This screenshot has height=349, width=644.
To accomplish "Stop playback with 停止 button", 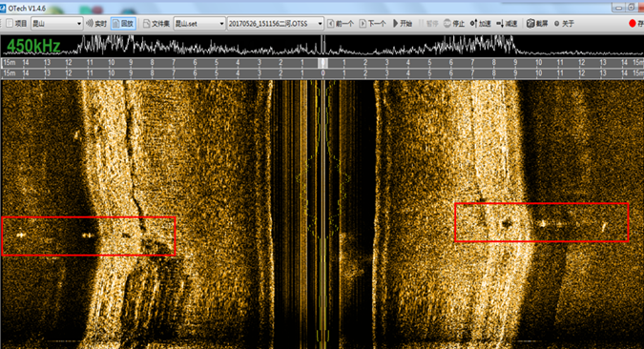I will click(x=454, y=24).
